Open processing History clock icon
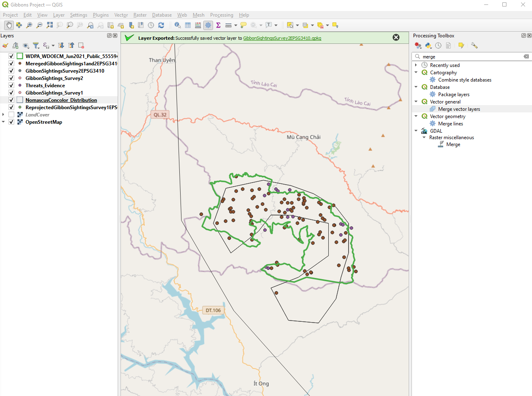 pyautogui.click(x=438, y=45)
